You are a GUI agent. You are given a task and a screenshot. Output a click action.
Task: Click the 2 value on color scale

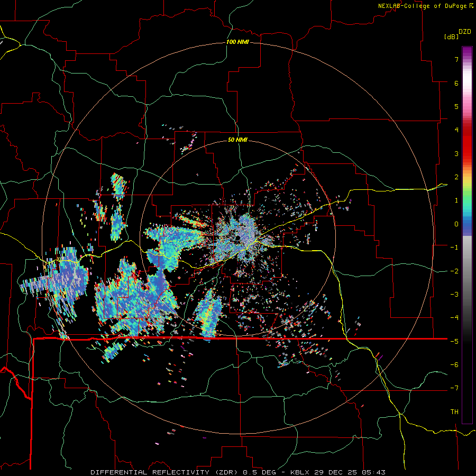tap(456, 177)
